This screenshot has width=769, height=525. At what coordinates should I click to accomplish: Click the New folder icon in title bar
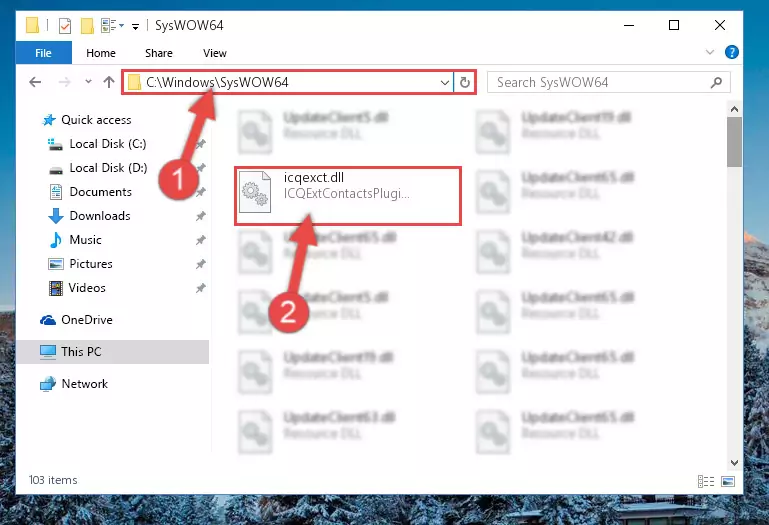tap(87, 26)
